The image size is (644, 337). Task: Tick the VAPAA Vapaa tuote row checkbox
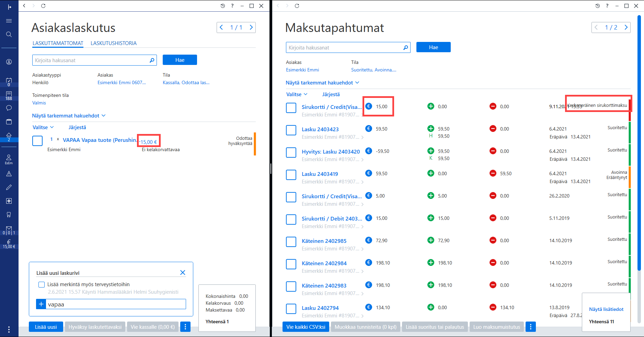pos(37,141)
